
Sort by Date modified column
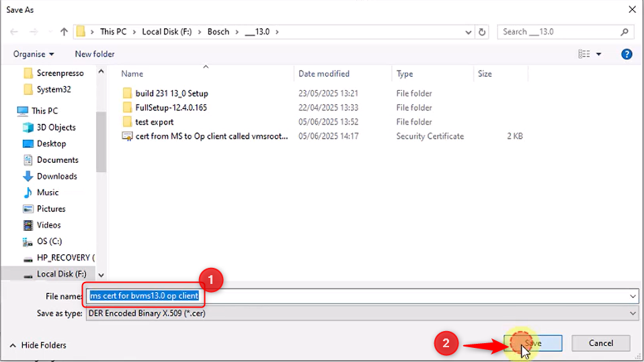pos(323,74)
